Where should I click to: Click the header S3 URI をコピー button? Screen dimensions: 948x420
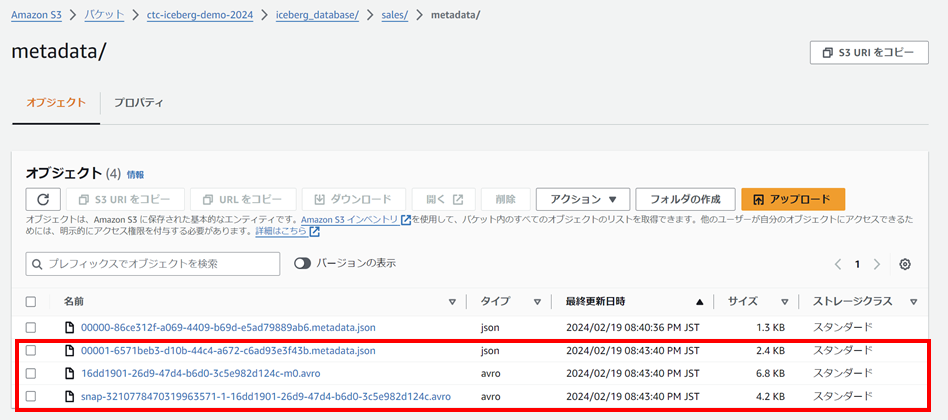point(869,53)
